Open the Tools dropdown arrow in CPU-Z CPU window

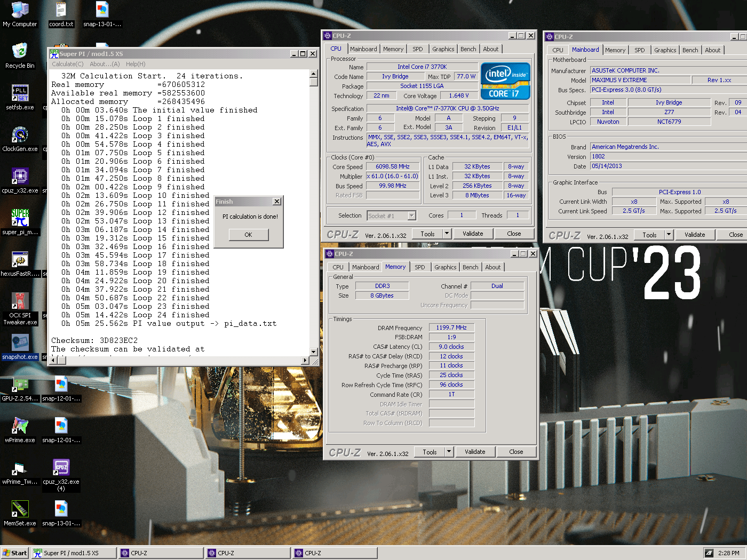[x=447, y=234]
